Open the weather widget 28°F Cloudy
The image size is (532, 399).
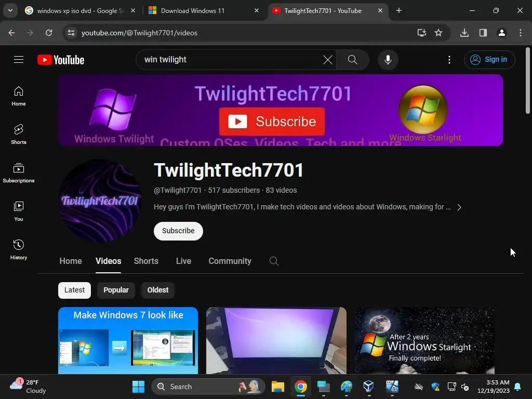(28, 387)
